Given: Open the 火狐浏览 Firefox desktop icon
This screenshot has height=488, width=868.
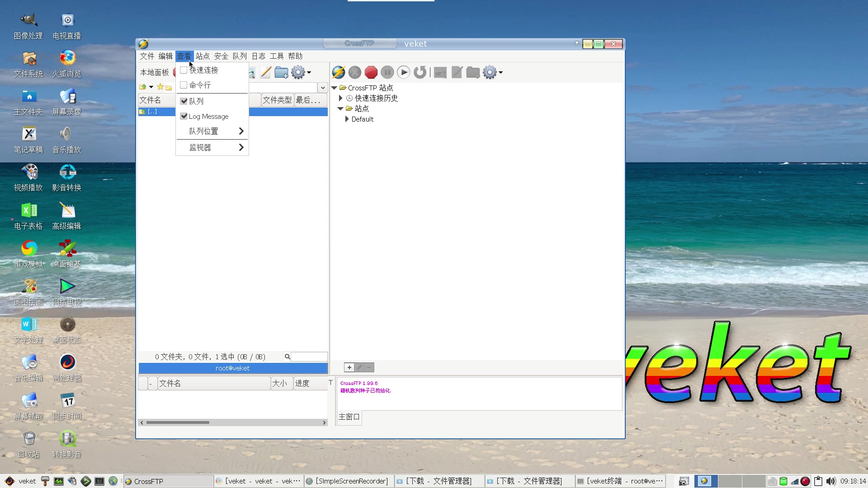Looking at the screenshot, I should [67, 64].
